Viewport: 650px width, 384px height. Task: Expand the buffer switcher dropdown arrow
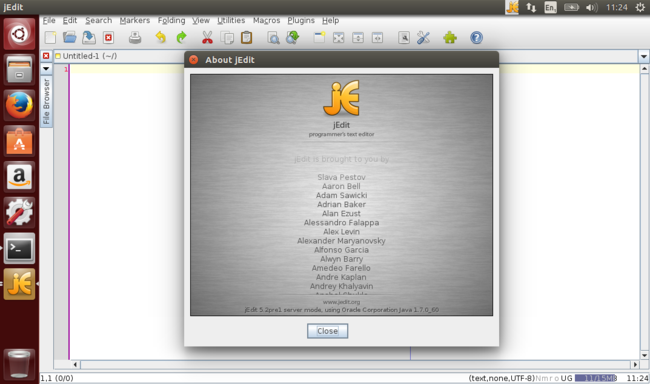[x=643, y=56]
